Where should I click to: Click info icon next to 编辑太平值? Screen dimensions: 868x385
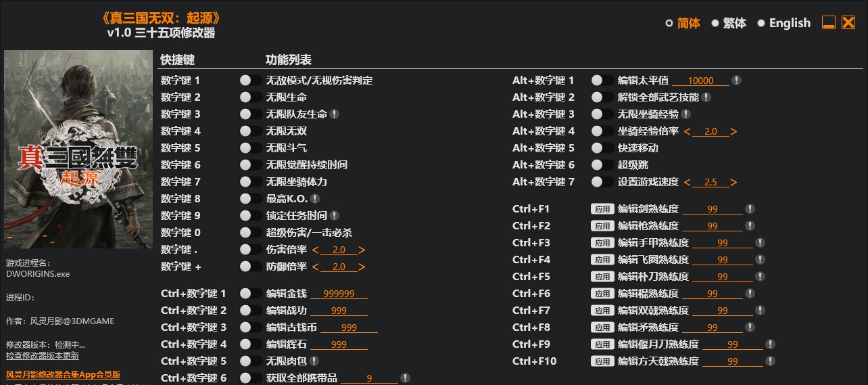coord(737,81)
